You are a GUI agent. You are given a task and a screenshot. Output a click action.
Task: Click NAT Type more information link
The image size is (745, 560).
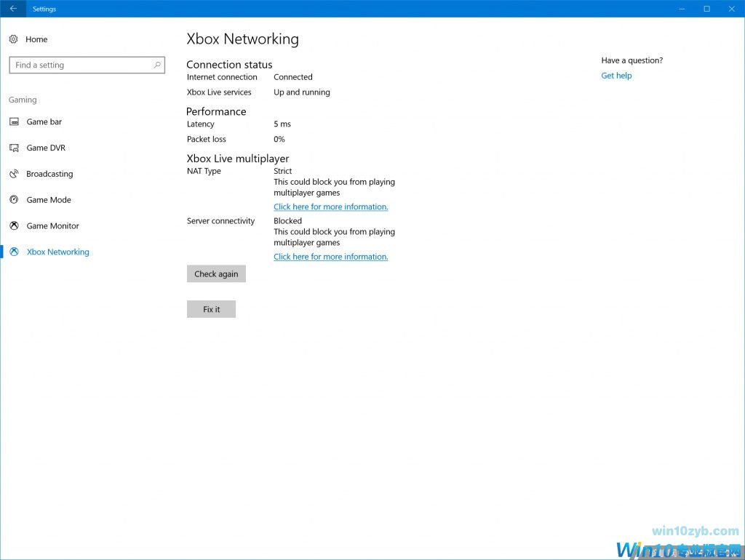point(331,207)
